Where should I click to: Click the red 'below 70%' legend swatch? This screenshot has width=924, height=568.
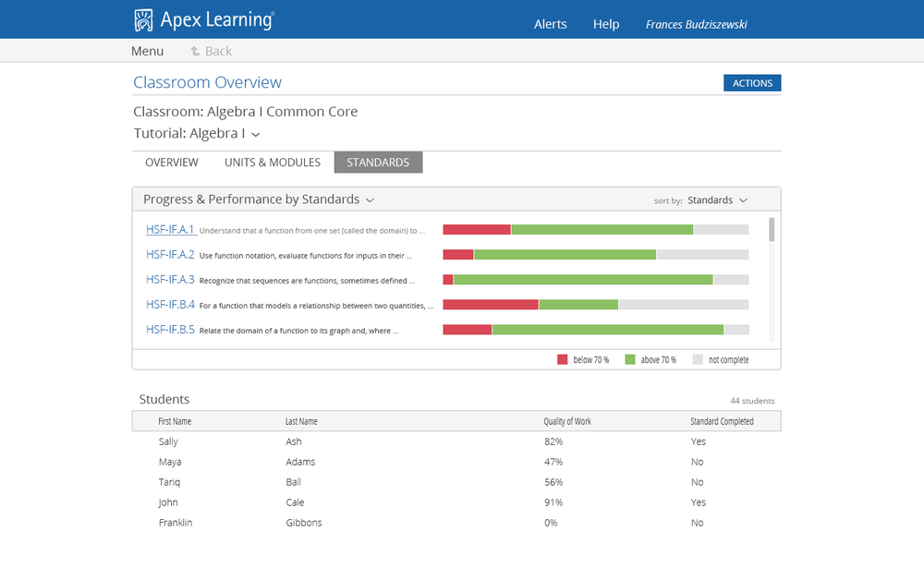point(559,358)
